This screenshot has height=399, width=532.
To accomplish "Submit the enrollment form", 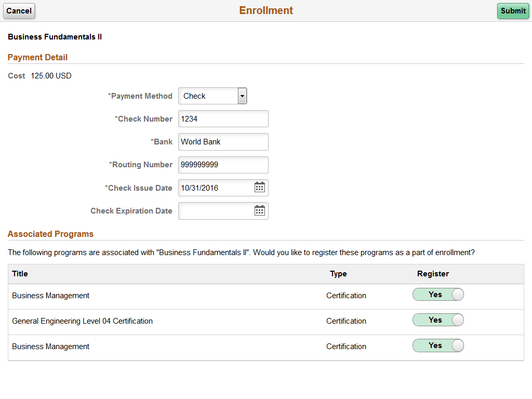I will pos(513,11).
